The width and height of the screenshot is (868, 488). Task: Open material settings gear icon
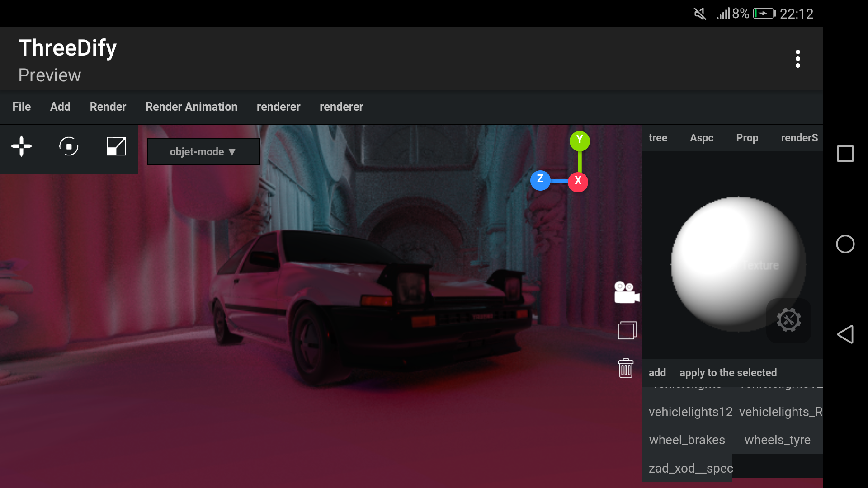[x=788, y=320]
